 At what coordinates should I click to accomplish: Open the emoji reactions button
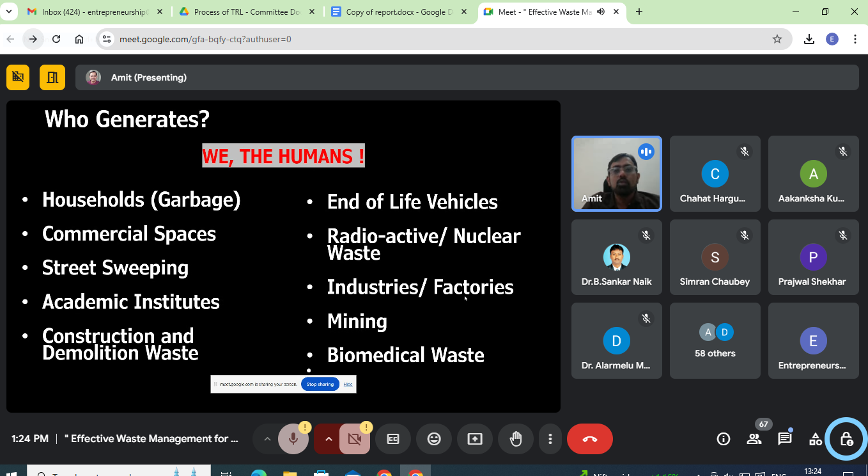pyautogui.click(x=434, y=439)
